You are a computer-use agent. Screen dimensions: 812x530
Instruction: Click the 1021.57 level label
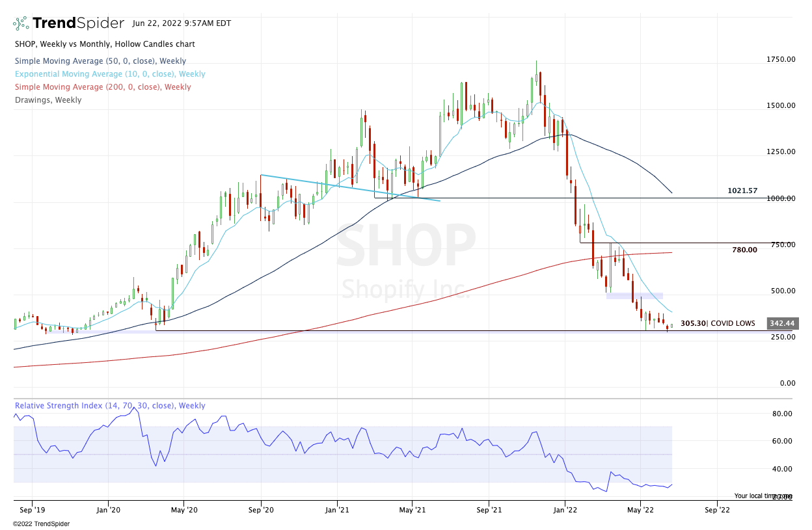tap(742, 191)
